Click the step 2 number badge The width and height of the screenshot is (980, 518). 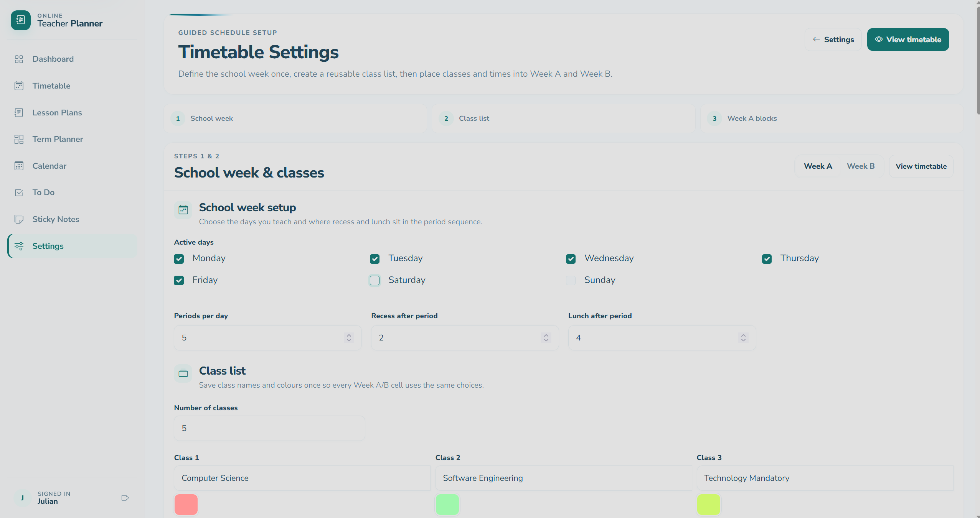446,118
